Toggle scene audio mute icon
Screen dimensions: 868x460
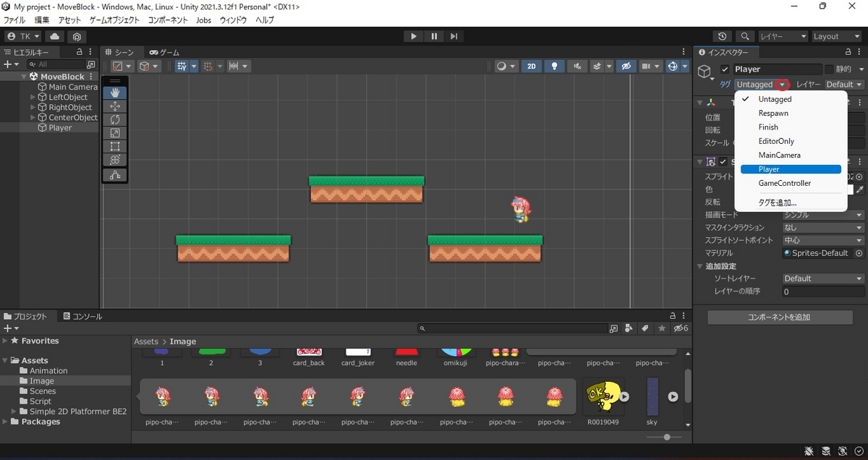coord(576,66)
